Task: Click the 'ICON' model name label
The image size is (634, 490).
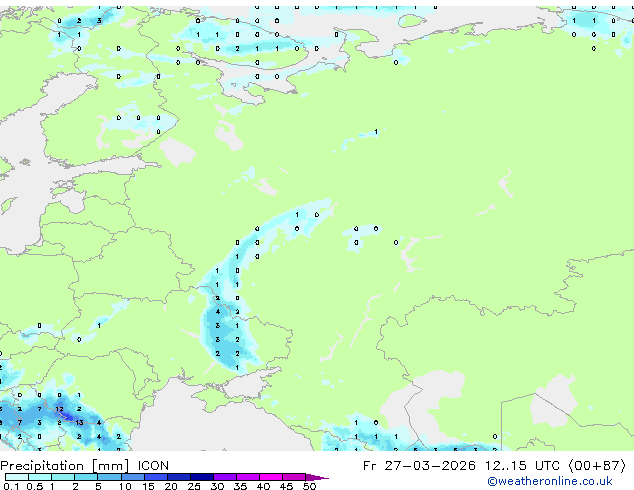Action: [153, 466]
